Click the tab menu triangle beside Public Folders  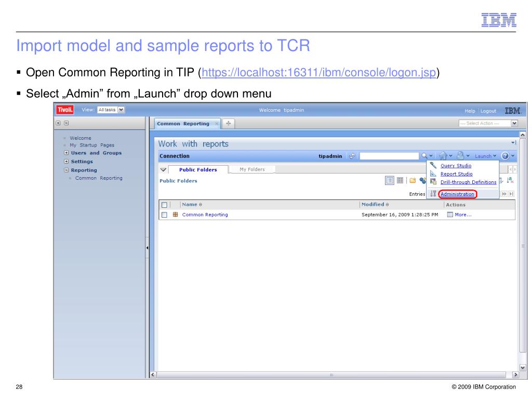click(163, 169)
